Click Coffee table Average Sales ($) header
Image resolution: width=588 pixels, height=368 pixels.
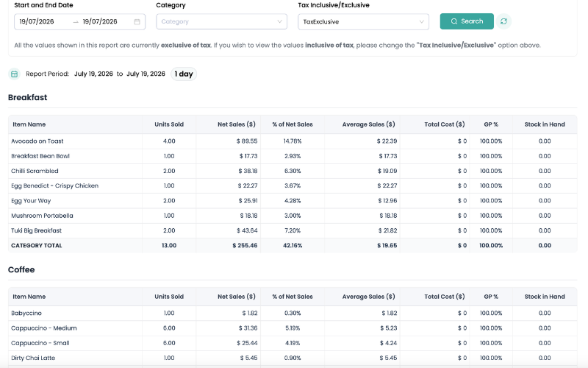(369, 297)
